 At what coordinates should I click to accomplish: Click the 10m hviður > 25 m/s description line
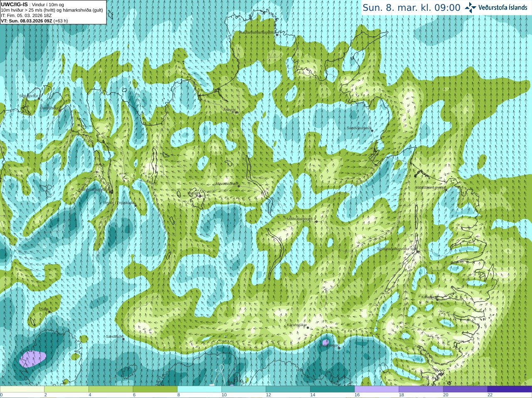(52, 10)
